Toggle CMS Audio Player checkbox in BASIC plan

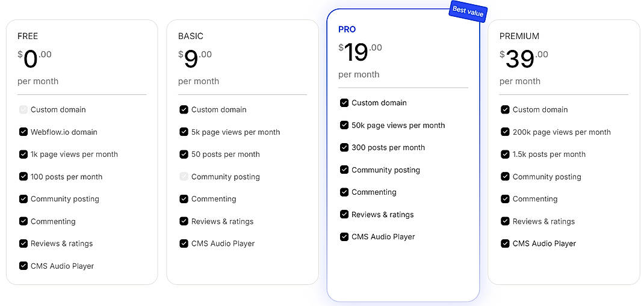pos(184,243)
